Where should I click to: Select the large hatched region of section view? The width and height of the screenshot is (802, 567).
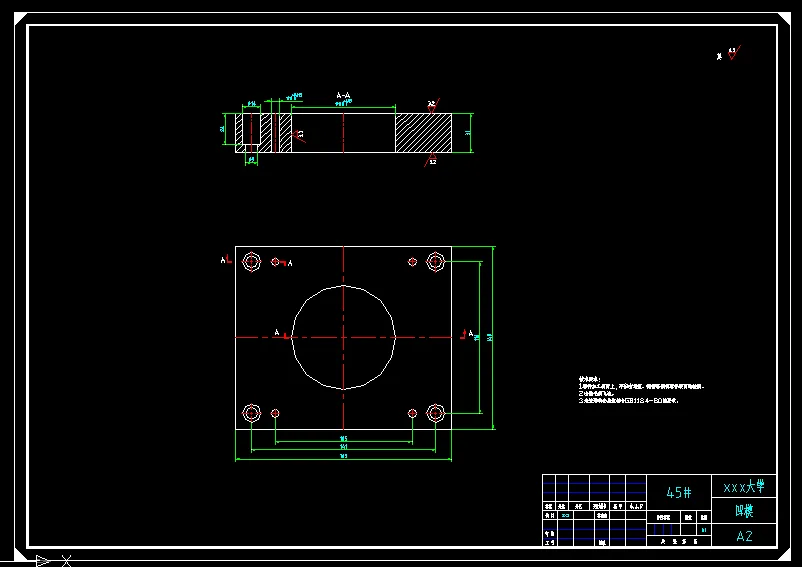[424, 133]
